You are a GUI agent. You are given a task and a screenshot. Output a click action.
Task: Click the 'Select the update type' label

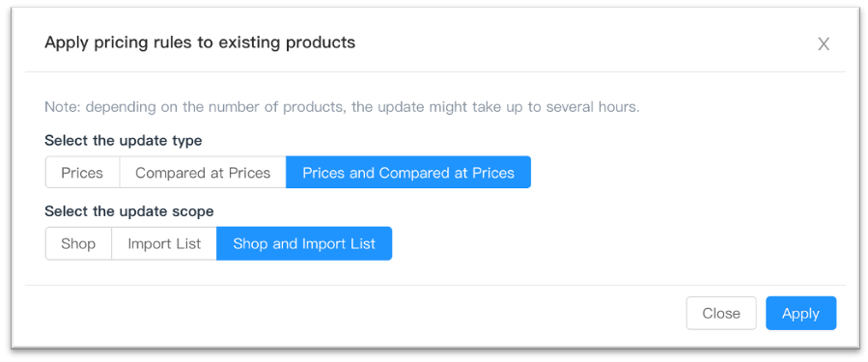(124, 141)
